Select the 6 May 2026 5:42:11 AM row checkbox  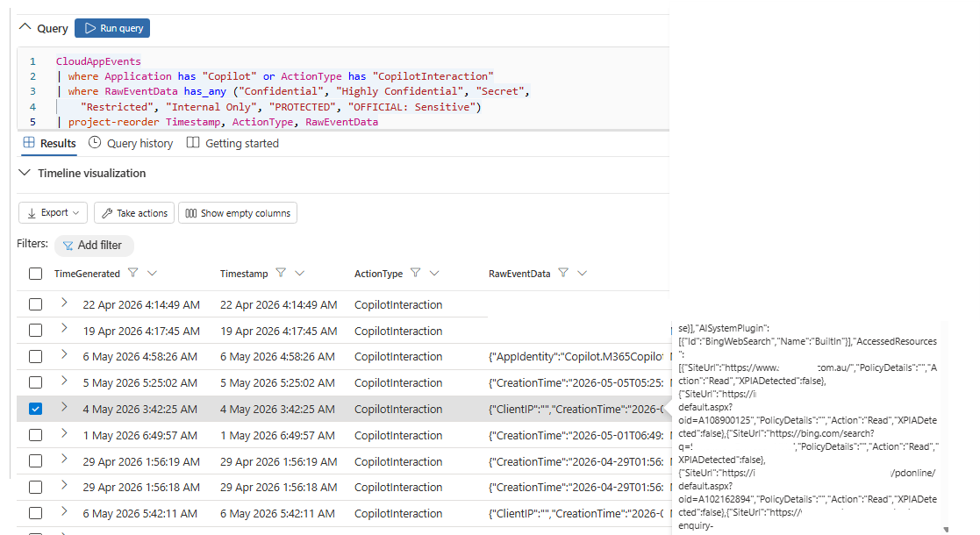(36, 513)
